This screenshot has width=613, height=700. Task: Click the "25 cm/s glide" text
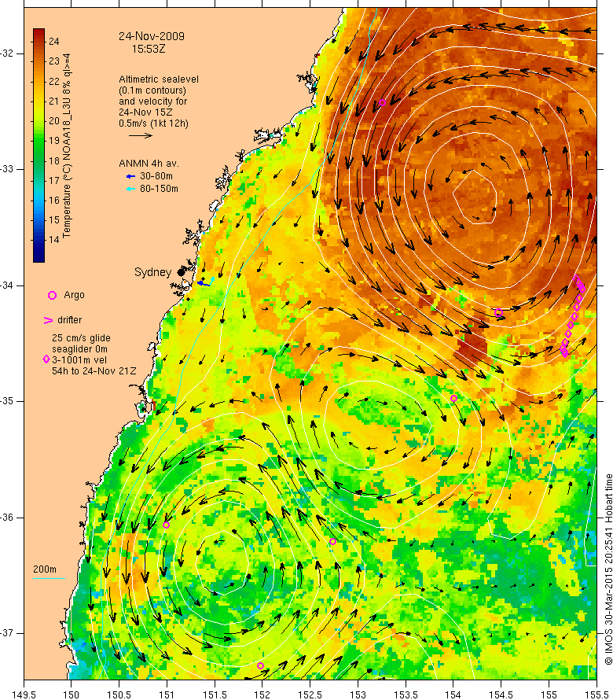click(81, 338)
